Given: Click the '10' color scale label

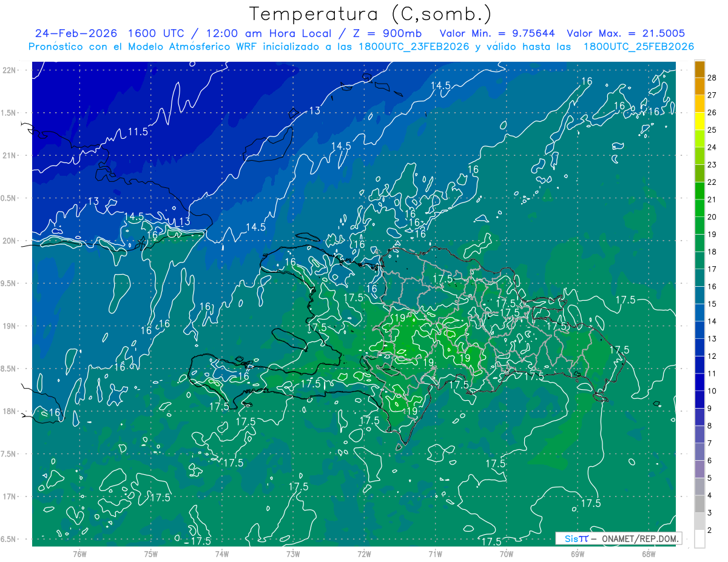Looking at the screenshot, I should (x=713, y=391).
